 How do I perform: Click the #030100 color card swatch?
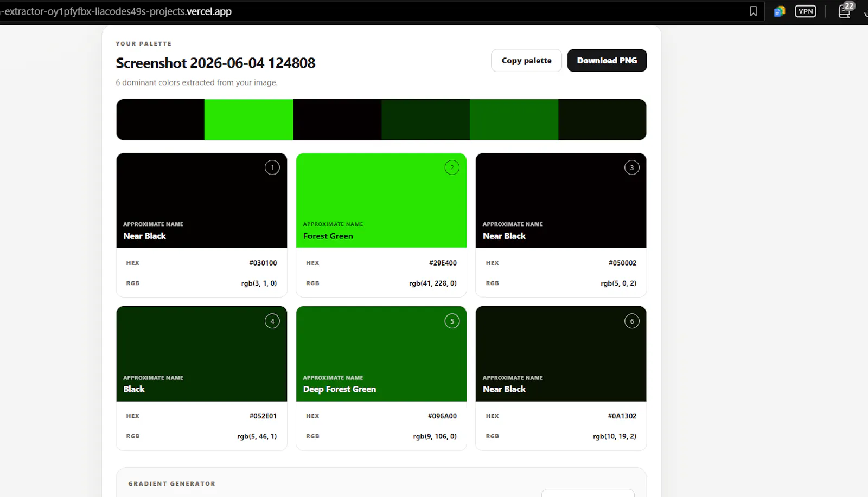(202, 201)
